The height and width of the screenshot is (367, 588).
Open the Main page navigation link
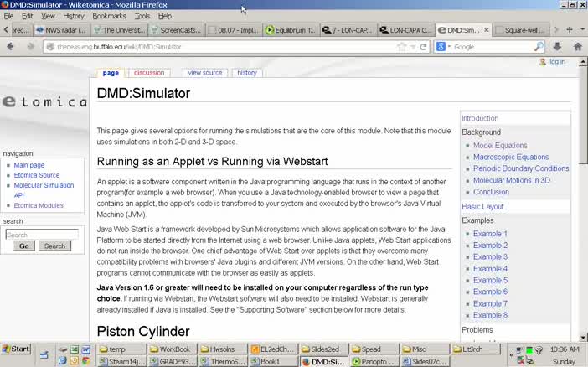coord(28,165)
